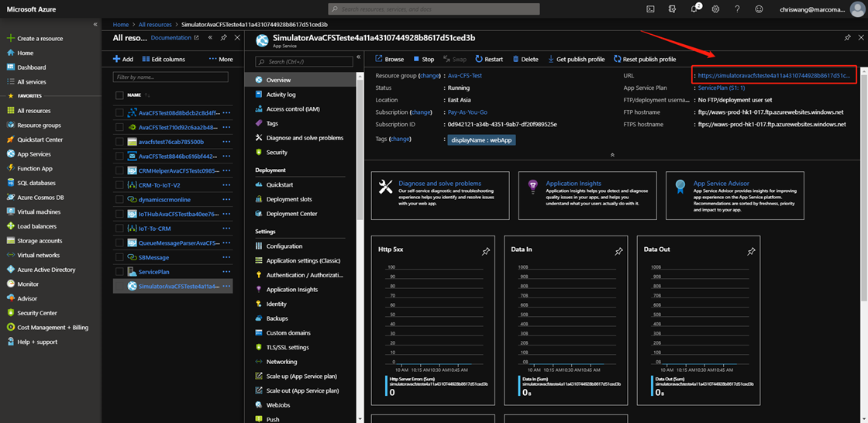Open the portal settings gear
The width and height of the screenshot is (868, 423).
point(716,9)
